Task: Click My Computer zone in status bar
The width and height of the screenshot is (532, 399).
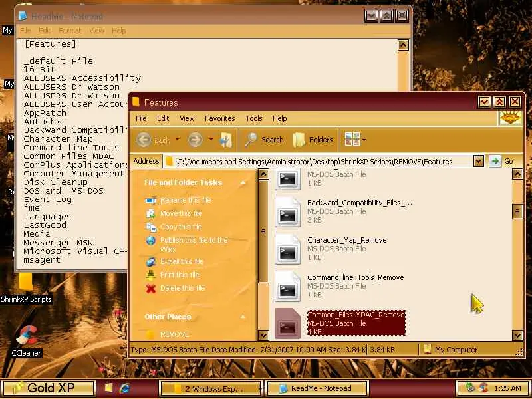Action: (x=452, y=350)
